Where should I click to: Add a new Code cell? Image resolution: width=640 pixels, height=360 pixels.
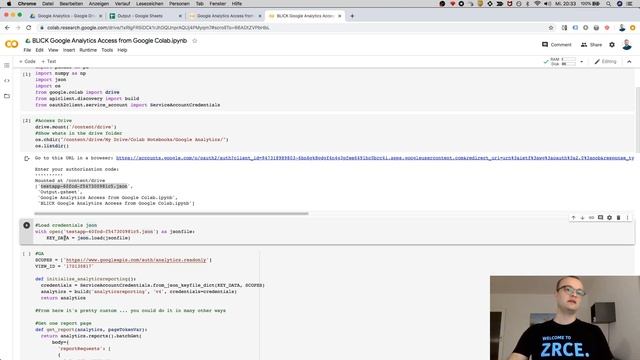(x=27, y=62)
